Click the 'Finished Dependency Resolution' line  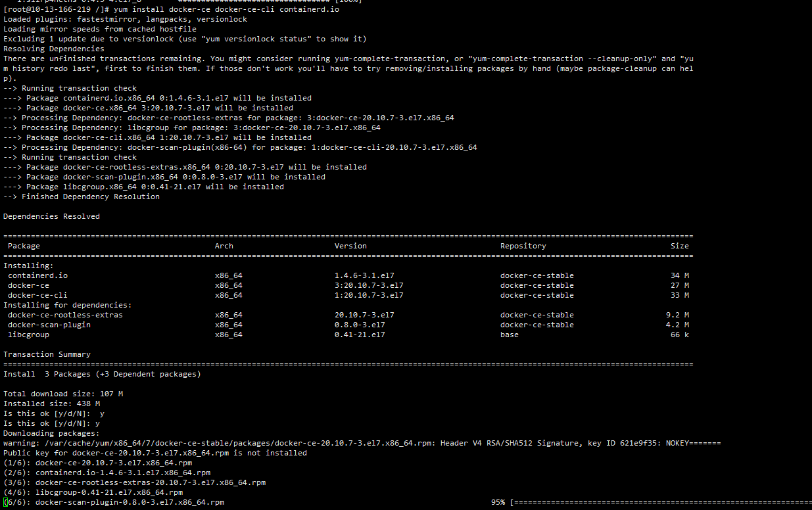82,197
